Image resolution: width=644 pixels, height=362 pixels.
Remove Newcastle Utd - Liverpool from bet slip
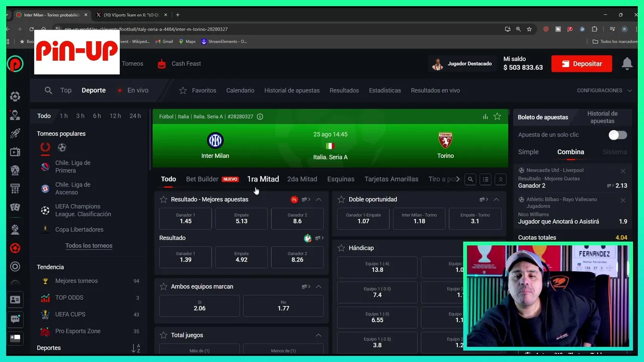623,171
